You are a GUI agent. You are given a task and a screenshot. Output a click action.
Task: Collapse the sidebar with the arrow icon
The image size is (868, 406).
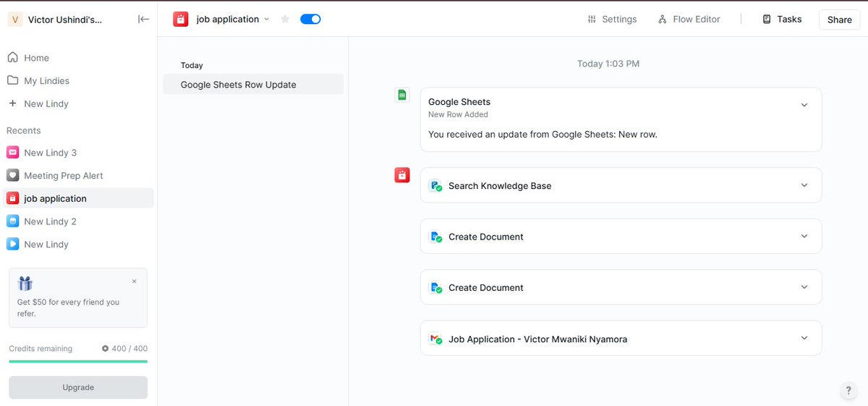pos(143,20)
